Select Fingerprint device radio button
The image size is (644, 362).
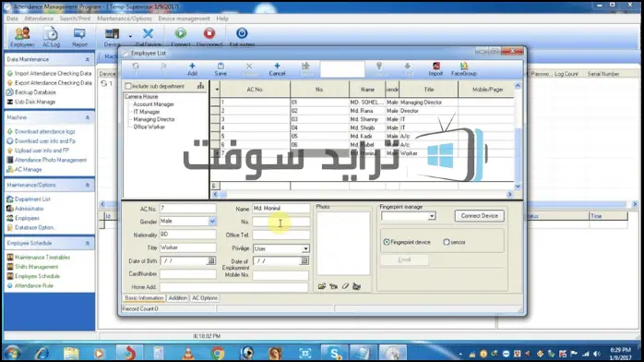coord(387,242)
